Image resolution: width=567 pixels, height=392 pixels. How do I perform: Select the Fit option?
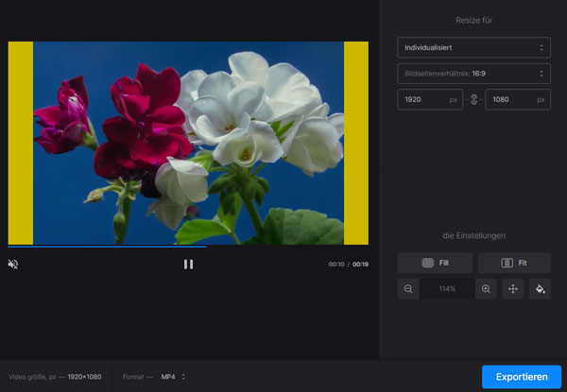tap(513, 264)
